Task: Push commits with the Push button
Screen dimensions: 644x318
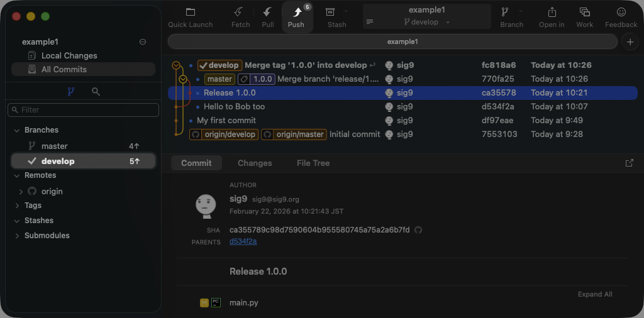Action: [x=296, y=13]
